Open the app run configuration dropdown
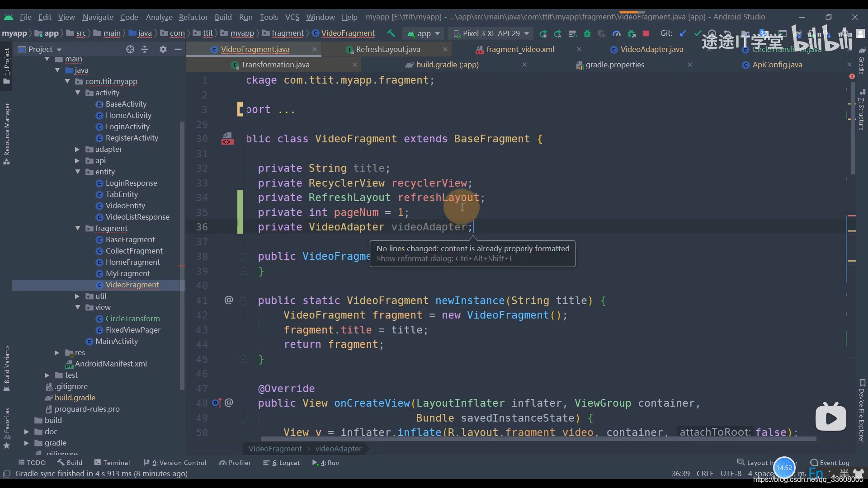Image resolution: width=868 pixels, height=488 pixels. point(423,33)
